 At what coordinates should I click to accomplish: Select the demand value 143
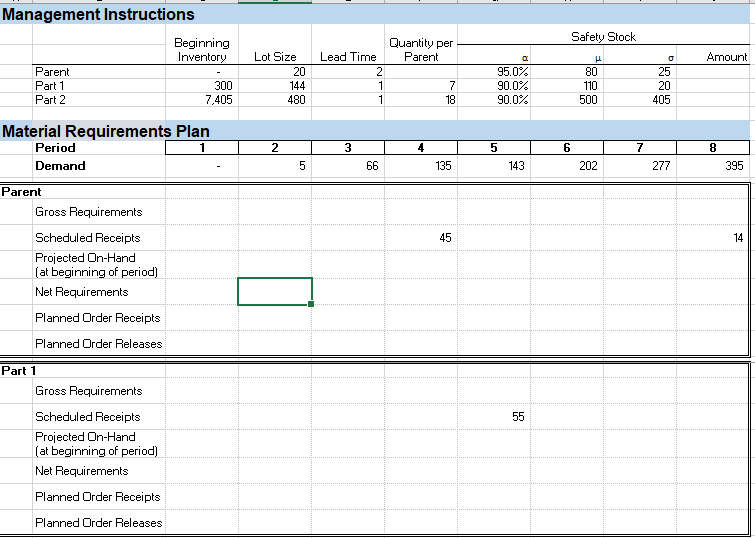pyautogui.click(x=516, y=166)
